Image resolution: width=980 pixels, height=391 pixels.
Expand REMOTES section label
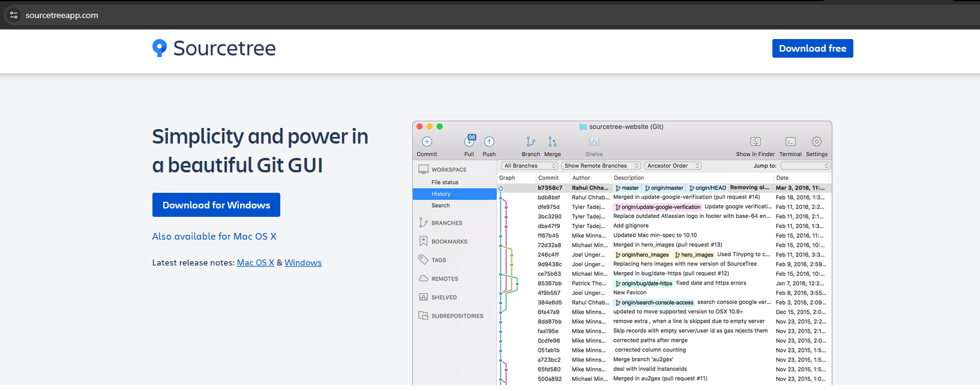click(445, 279)
